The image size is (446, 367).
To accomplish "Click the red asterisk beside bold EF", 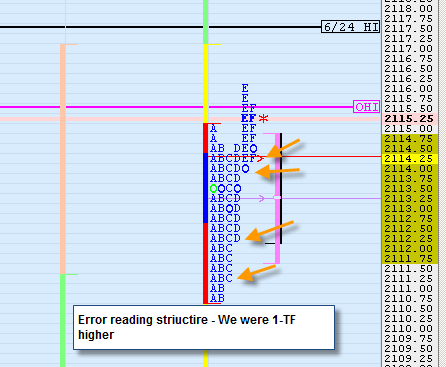I will tap(263, 118).
